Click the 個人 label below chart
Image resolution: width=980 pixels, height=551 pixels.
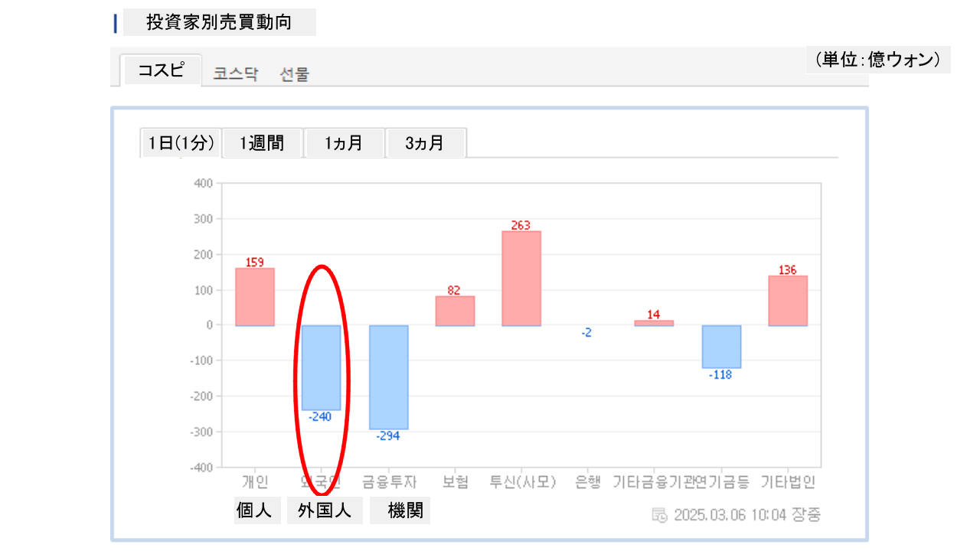coord(254,511)
